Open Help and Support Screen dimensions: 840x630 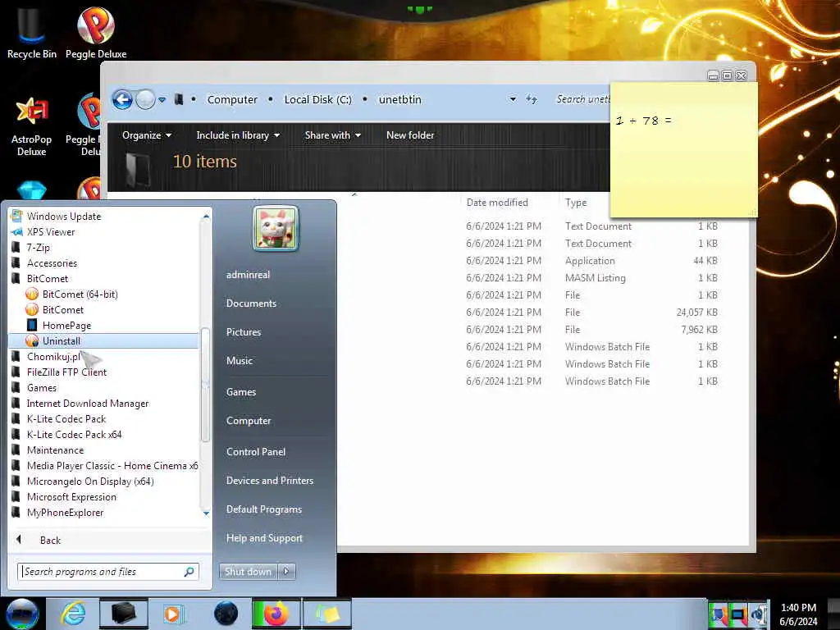pyautogui.click(x=264, y=538)
